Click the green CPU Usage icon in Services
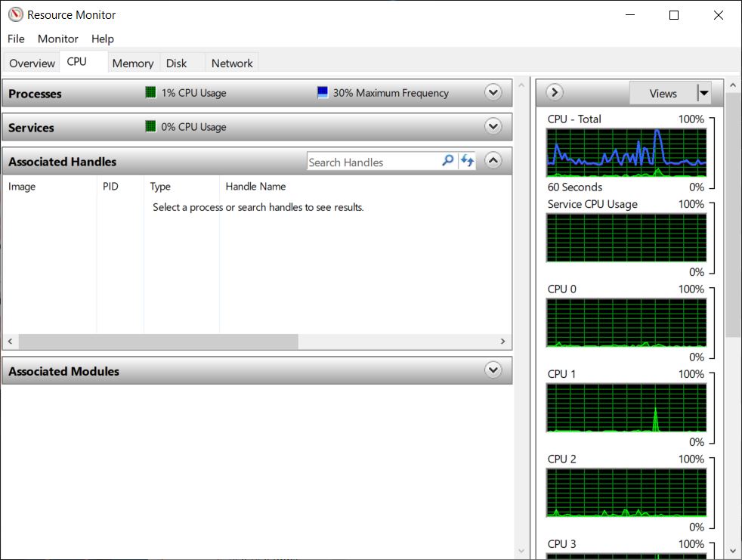This screenshot has width=742, height=560. click(151, 127)
